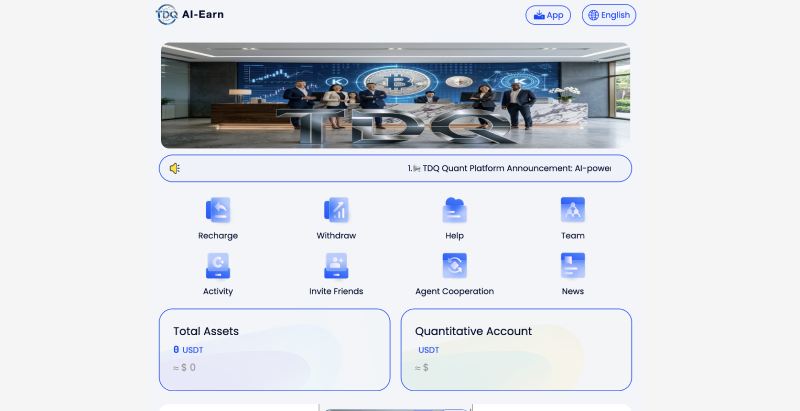Open the Recharge icon
The width and height of the screenshot is (800, 411).
[x=218, y=210]
